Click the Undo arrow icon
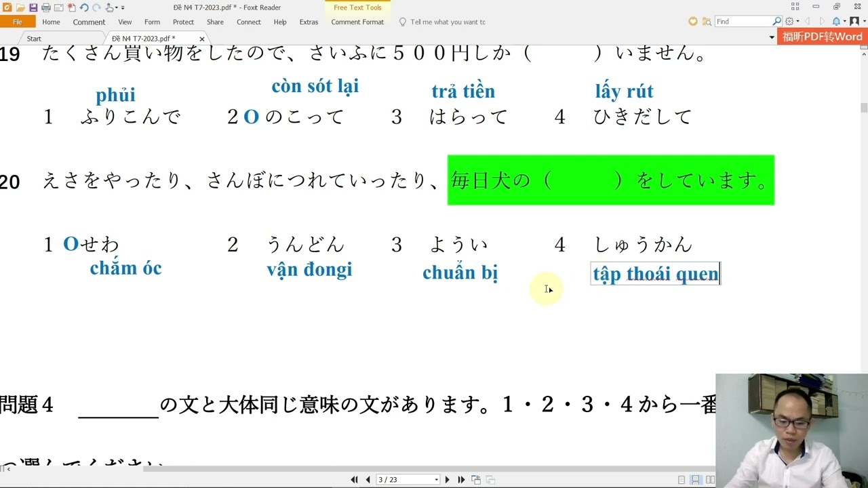Screen dimensions: 868x488 pyautogui.click(x=84, y=7)
